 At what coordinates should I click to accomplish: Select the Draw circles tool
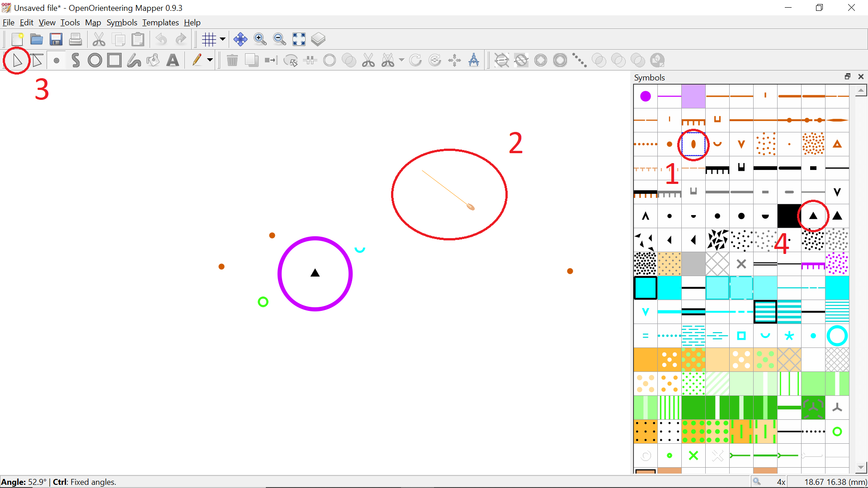click(95, 60)
